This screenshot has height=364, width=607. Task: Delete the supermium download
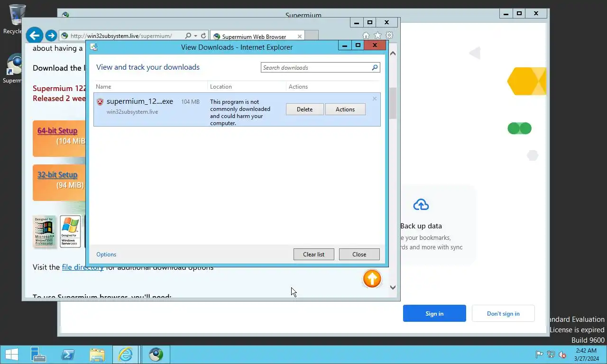point(305,109)
